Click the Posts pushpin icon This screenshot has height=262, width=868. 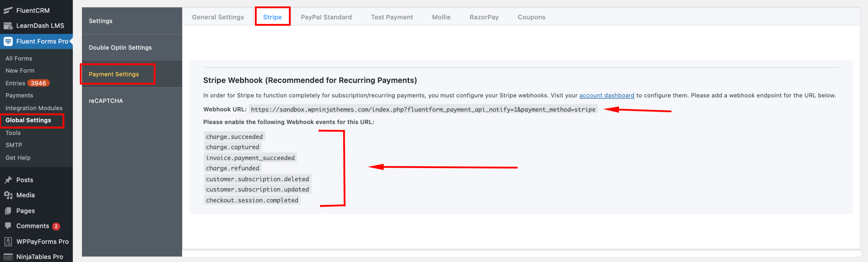(8, 180)
